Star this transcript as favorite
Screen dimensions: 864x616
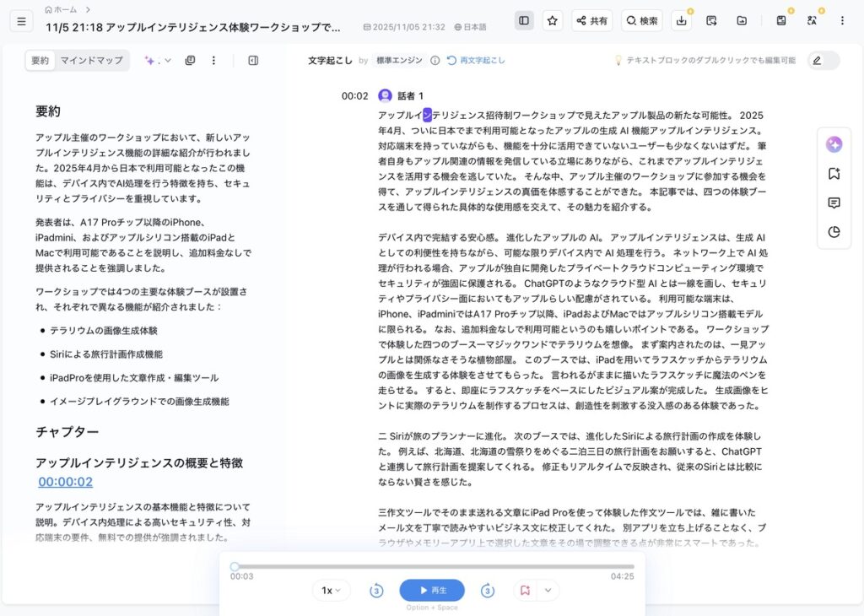pos(553,19)
